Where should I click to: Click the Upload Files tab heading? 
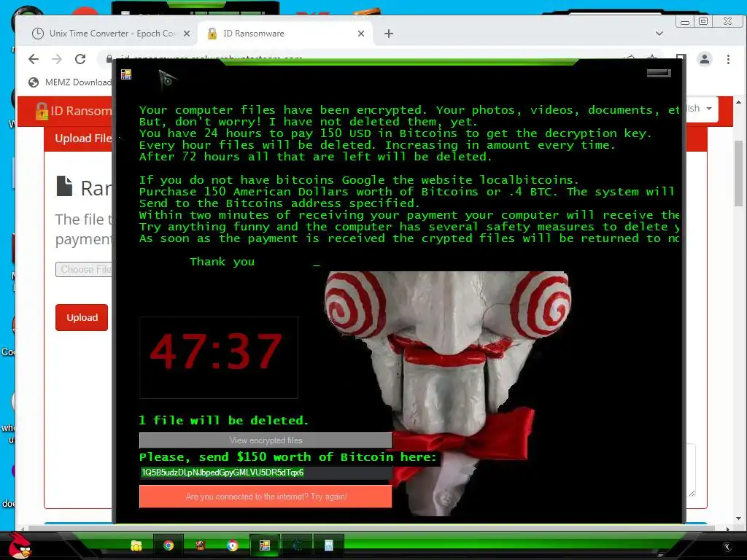[x=83, y=139]
